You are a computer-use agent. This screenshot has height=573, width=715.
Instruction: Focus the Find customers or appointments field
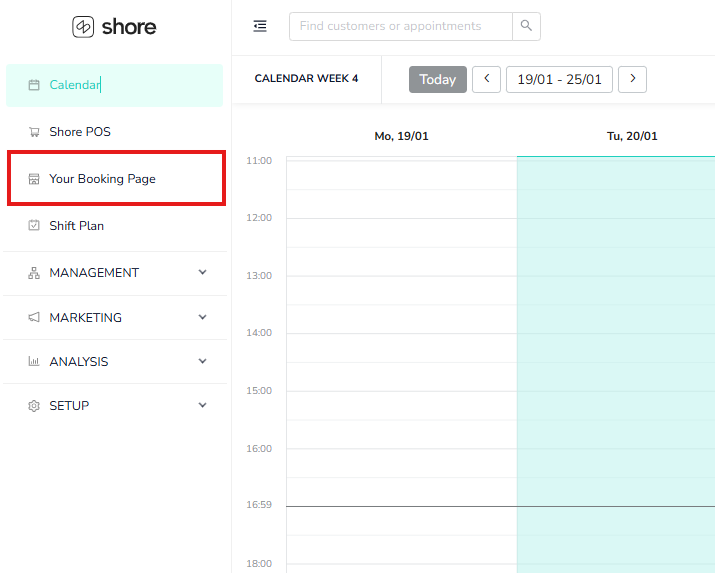[x=400, y=26]
